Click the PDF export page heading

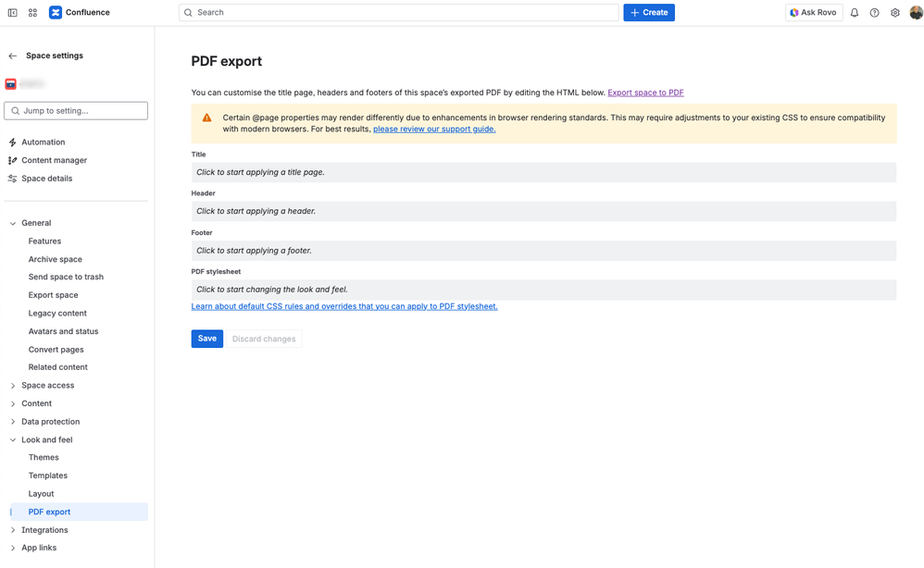point(226,61)
